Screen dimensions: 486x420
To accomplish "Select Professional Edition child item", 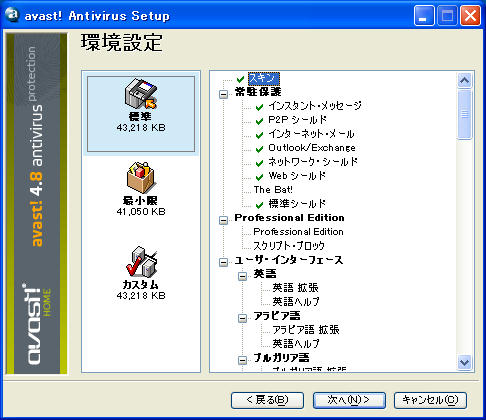I will click(298, 232).
